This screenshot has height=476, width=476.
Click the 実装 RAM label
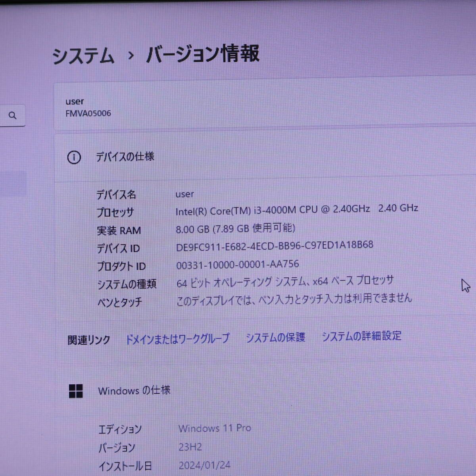[119, 230]
